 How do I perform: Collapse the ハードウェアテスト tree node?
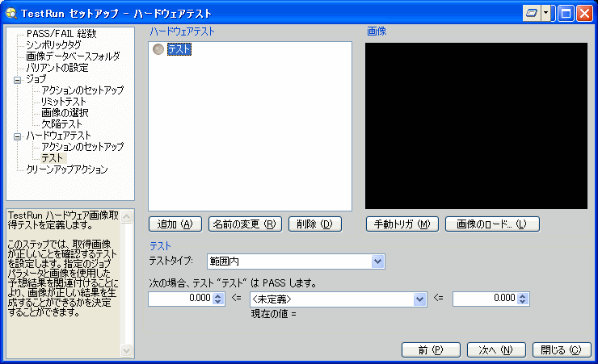18,136
